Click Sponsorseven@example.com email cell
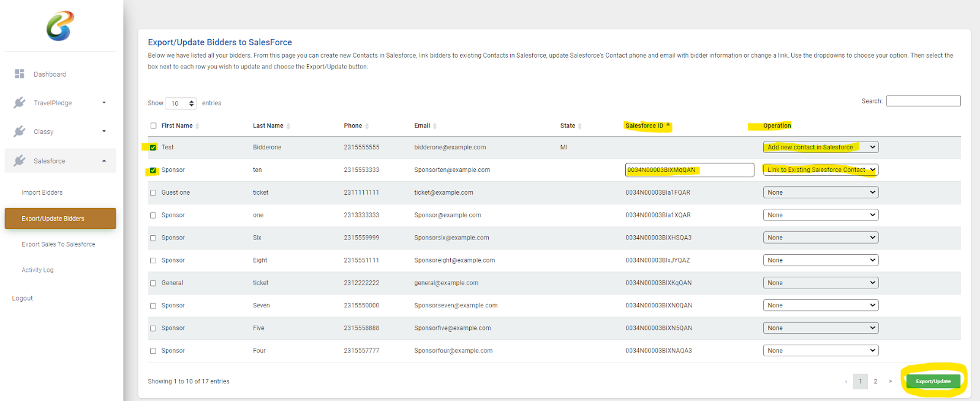This screenshot has width=980, height=401. coord(456,305)
